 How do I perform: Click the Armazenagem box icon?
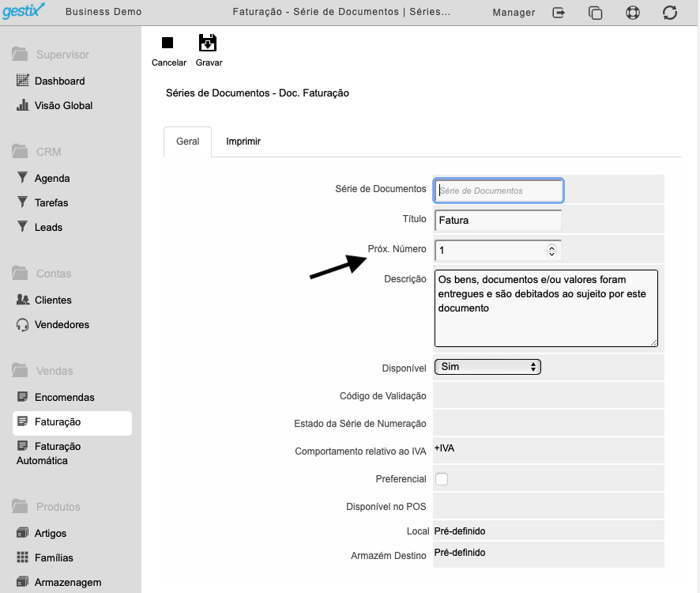22,582
